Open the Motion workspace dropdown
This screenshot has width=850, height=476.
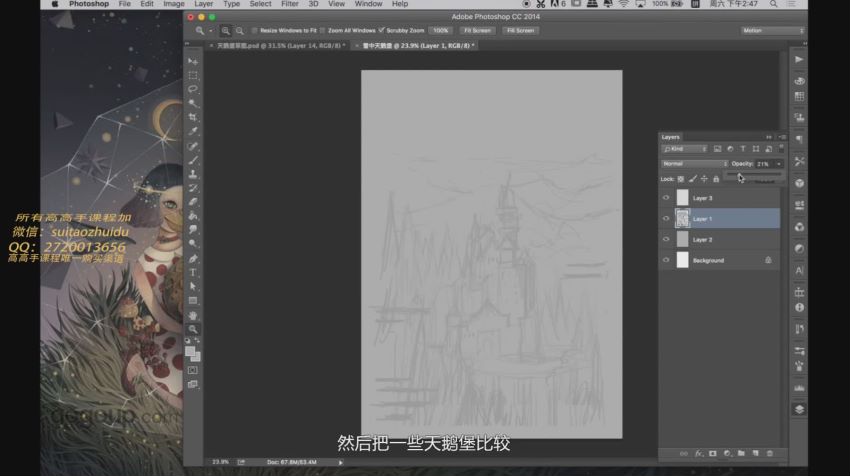tap(772, 31)
